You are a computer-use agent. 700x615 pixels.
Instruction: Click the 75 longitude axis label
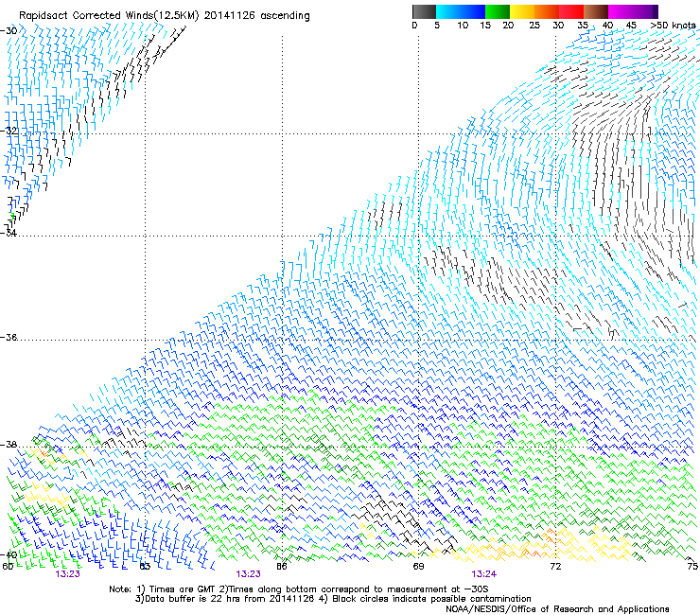tap(692, 567)
